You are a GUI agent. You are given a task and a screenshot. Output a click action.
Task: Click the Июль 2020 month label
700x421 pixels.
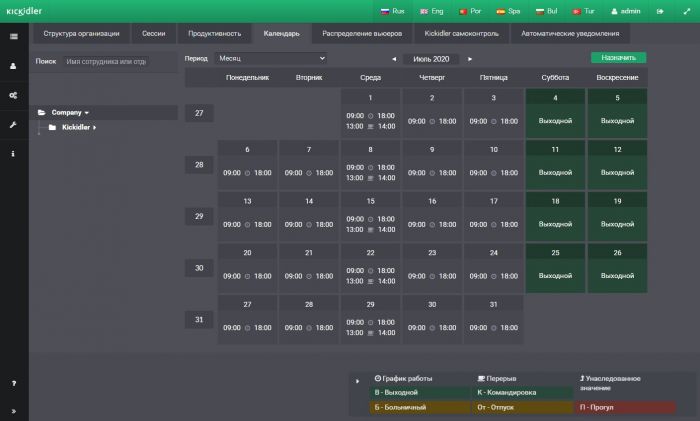(x=431, y=59)
